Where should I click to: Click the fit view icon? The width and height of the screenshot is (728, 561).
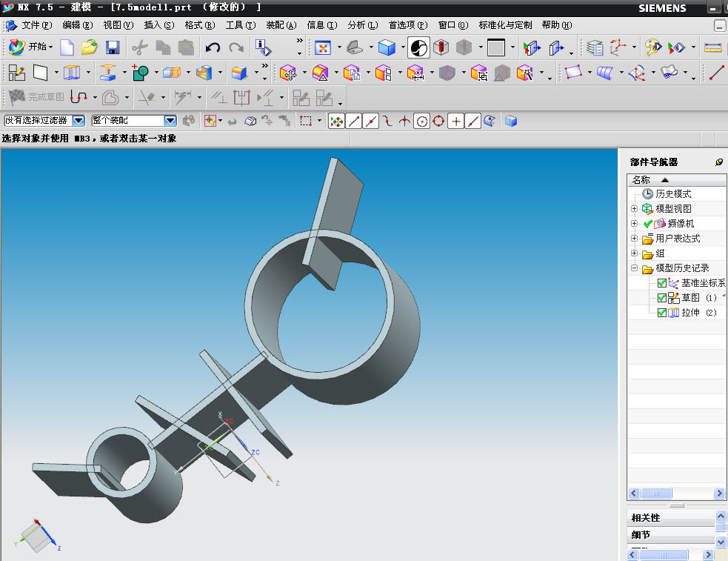pyautogui.click(x=323, y=47)
